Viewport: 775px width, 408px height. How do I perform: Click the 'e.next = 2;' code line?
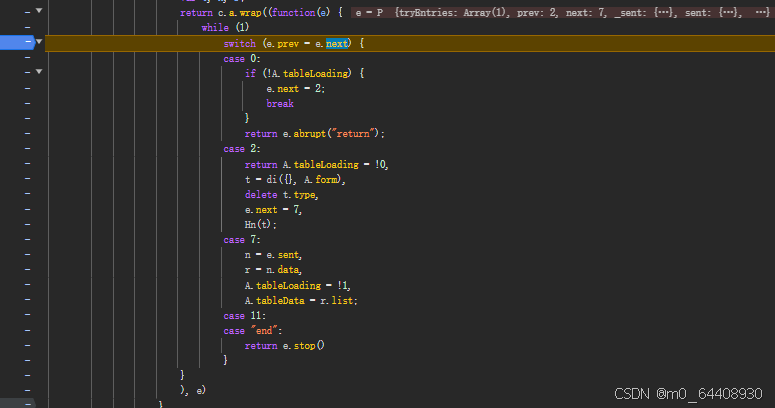coord(296,89)
